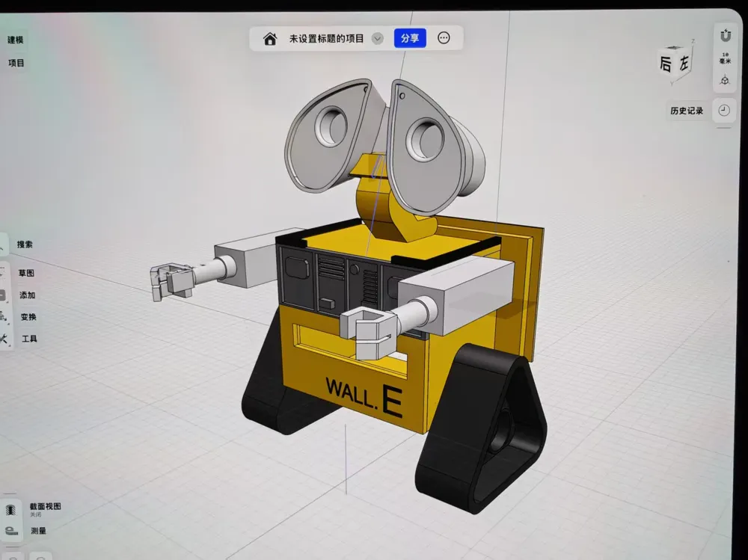Switch to the 建模 modeling tab

point(16,40)
